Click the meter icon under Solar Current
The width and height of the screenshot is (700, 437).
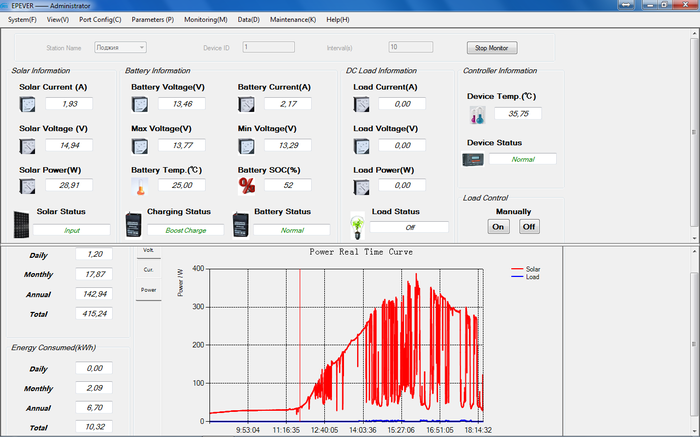28,104
